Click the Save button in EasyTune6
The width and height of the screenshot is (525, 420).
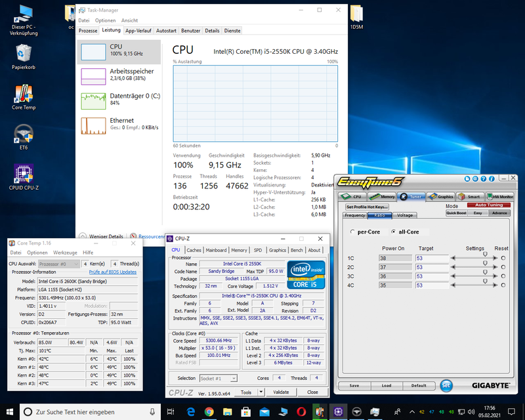point(354,385)
